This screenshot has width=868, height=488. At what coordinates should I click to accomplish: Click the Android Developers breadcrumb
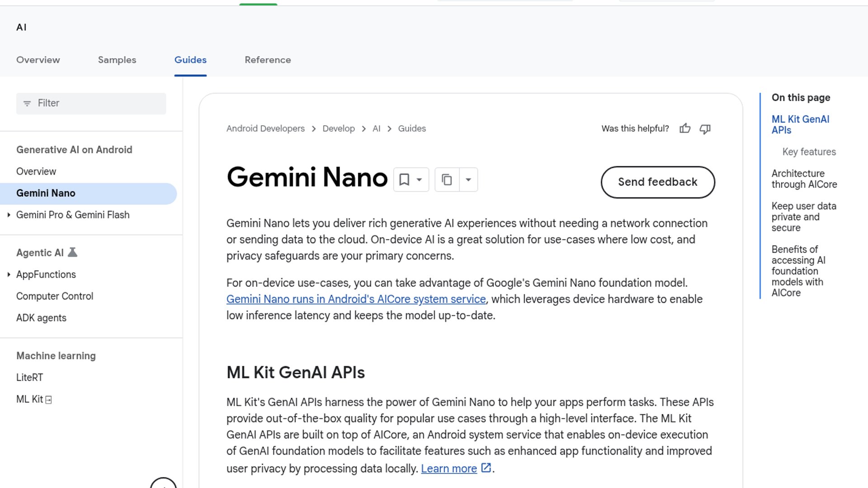(265, 129)
